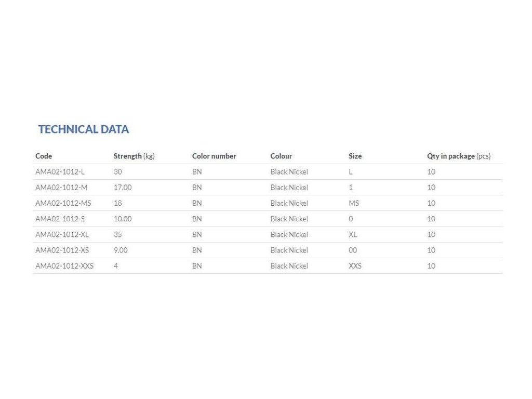Select the Colour column header
The width and height of the screenshot is (532, 399).
coord(281,156)
